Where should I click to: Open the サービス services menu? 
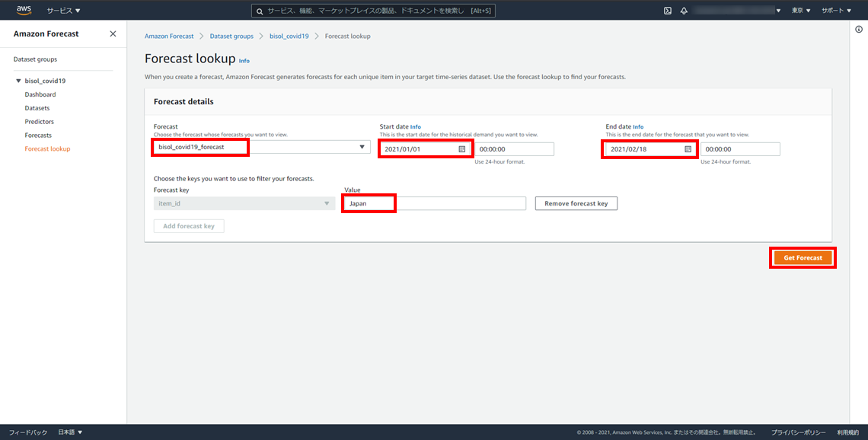coord(63,11)
